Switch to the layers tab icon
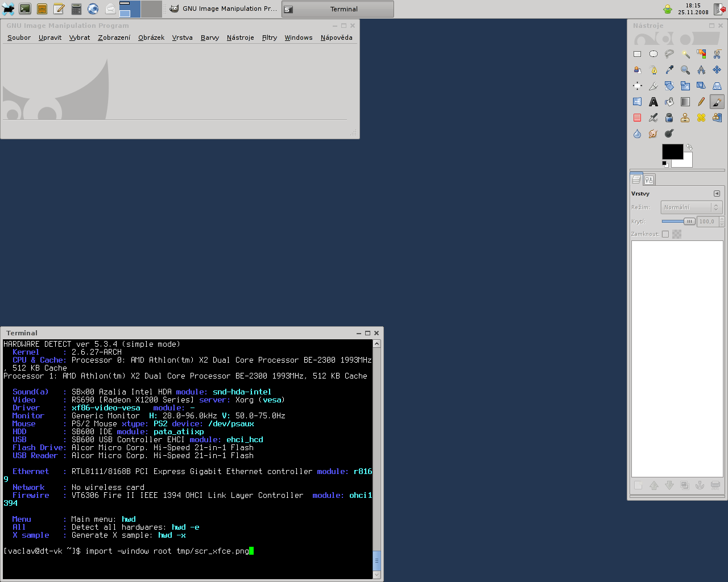This screenshot has height=582, width=728. click(x=636, y=180)
